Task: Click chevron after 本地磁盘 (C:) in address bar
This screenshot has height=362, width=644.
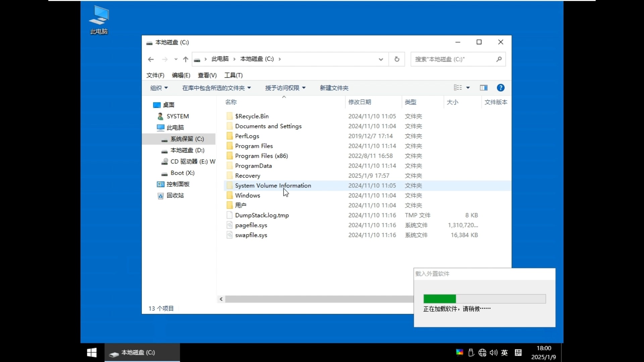Action: click(x=280, y=59)
